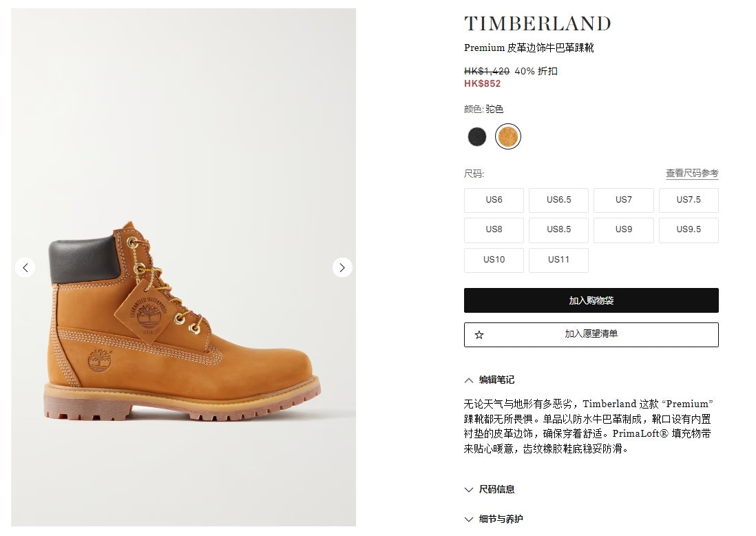The image size is (756, 536).
Task: Choose size US11
Action: [x=558, y=260]
